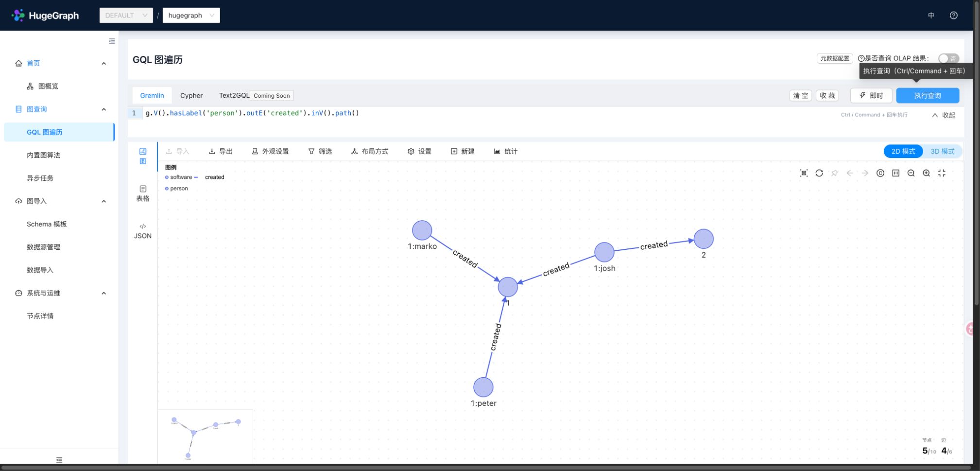Screen dimensions: 980x471
Task: Open the help question mark icon
Action: click(x=953, y=15)
